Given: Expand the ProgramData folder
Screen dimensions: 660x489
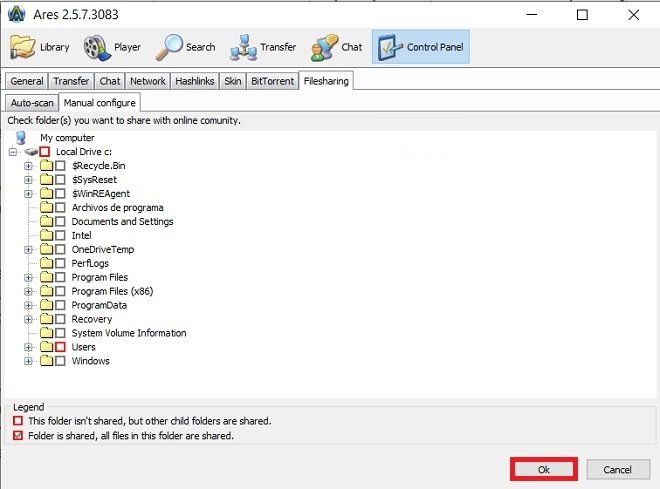Looking at the screenshot, I should [28, 305].
